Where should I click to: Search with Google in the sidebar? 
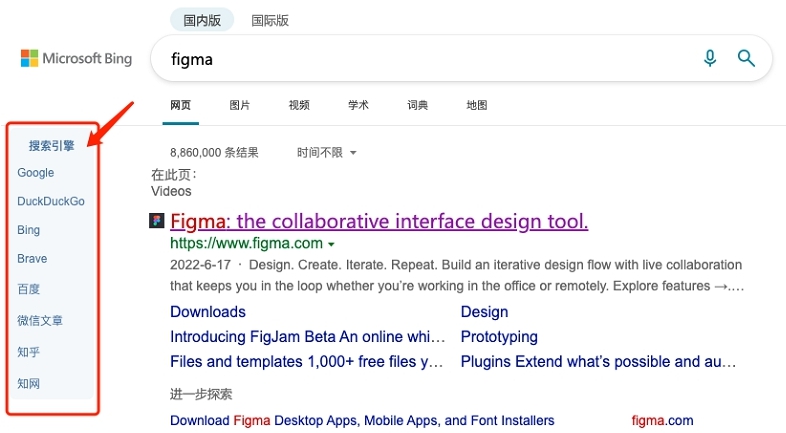click(36, 173)
